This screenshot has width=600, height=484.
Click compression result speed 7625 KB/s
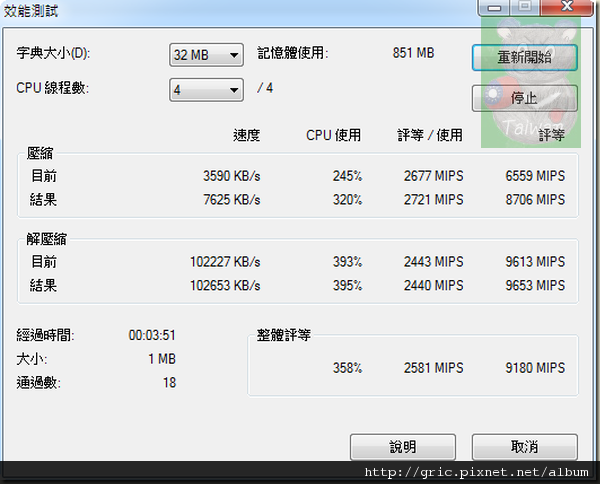(232, 200)
